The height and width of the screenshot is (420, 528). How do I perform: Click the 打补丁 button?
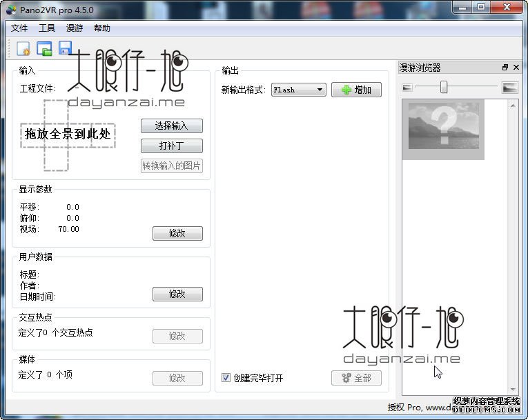[172, 146]
